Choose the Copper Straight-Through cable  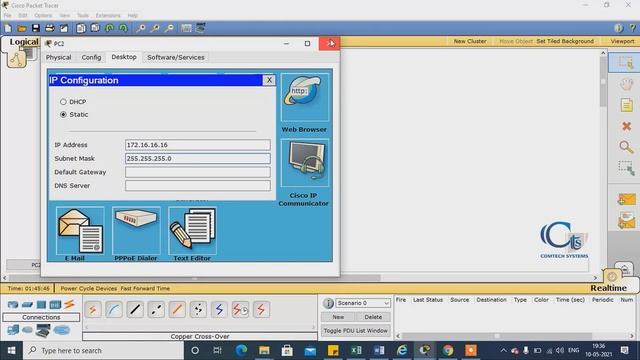tap(135, 310)
